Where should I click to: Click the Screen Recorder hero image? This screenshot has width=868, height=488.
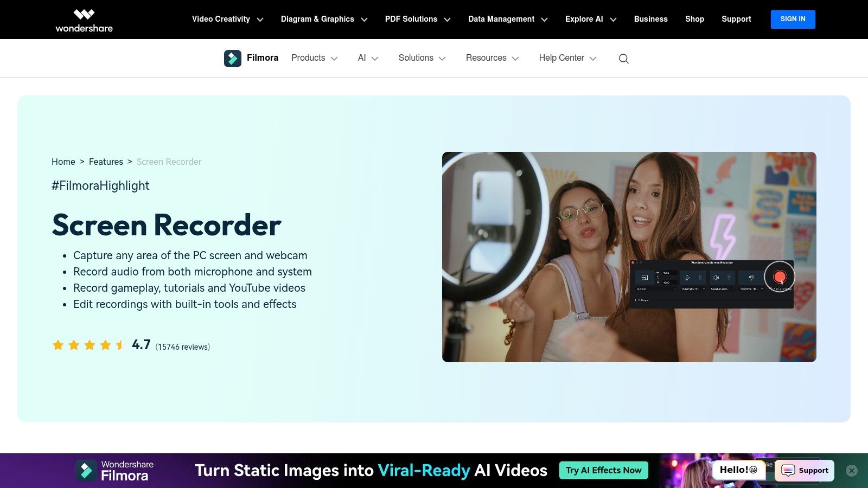pyautogui.click(x=629, y=256)
